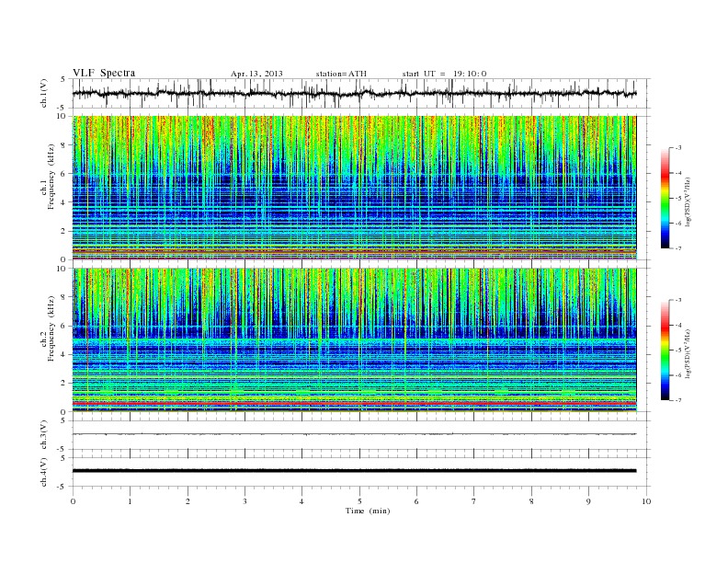Click the ch.1 voltage waveform trace panel
The width and height of the screenshot is (728, 563).
coord(361,93)
